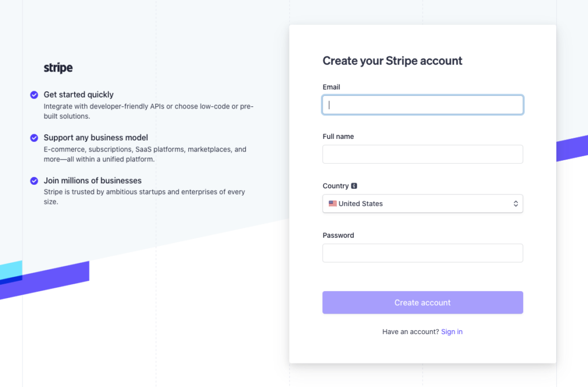Click the Support any business model heading

click(x=96, y=138)
